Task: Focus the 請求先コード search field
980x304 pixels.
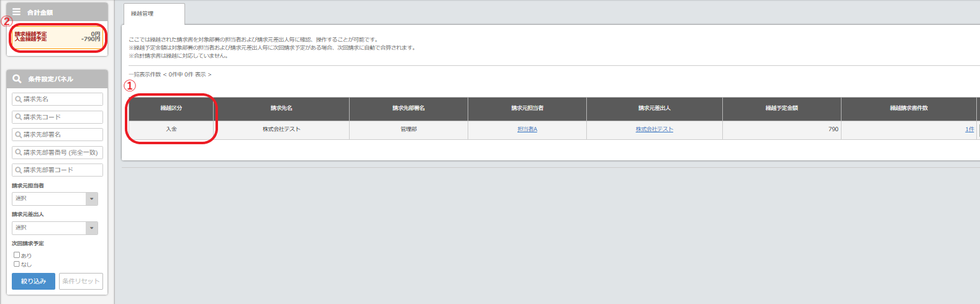Action: 57,117
